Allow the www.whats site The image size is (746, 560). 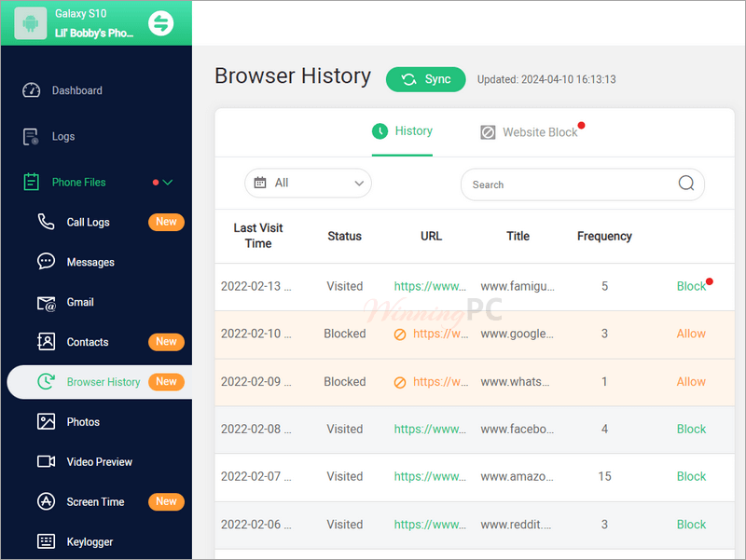(x=691, y=381)
